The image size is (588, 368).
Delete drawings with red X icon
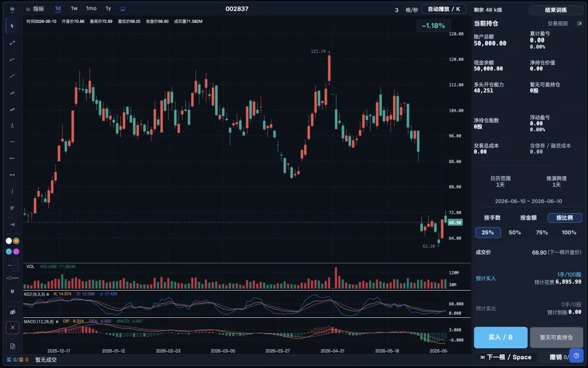coord(13,328)
